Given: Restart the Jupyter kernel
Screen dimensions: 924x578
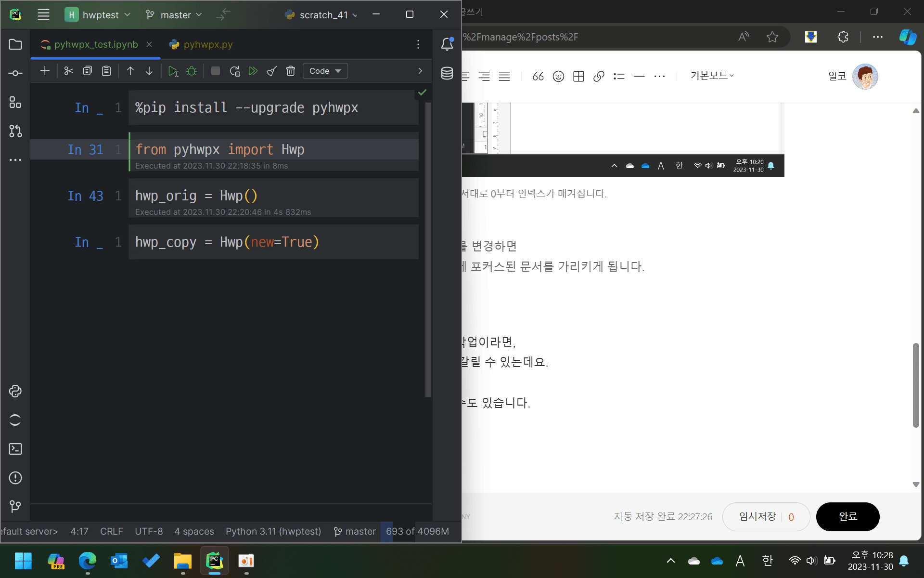Looking at the screenshot, I should [235, 71].
